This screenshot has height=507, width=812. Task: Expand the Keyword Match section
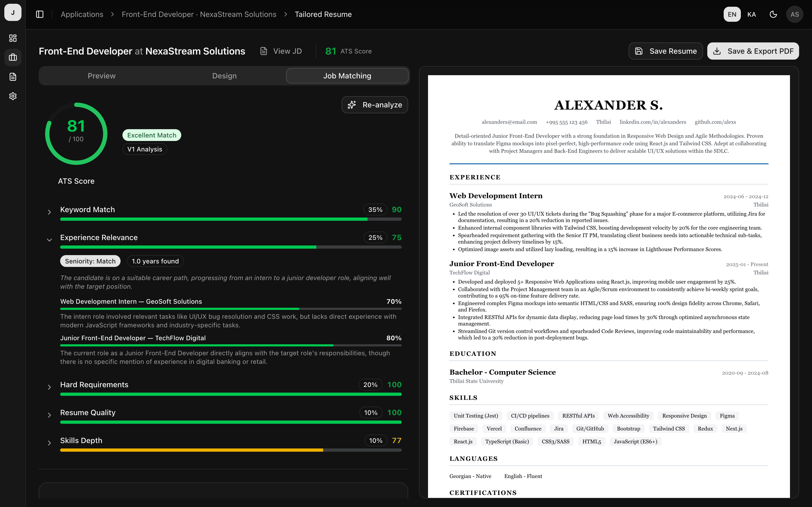(49, 212)
